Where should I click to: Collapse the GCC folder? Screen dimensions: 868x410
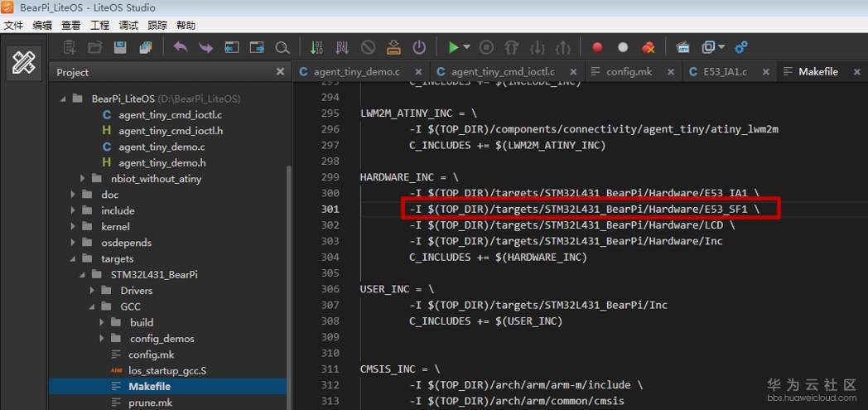[92, 306]
